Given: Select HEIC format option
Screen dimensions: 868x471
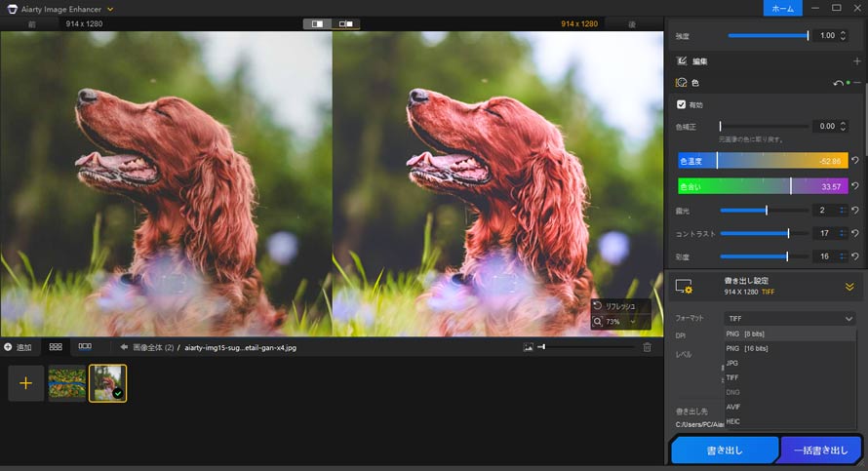Looking at the screenshot, I should pos(790,421).
